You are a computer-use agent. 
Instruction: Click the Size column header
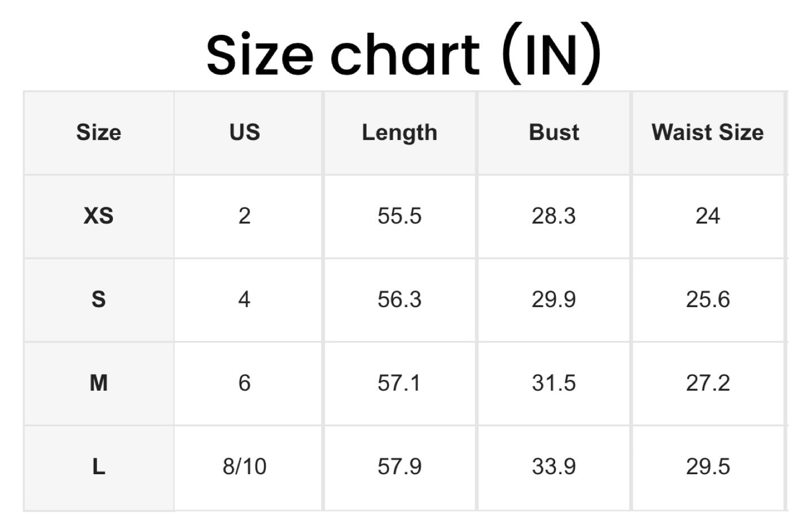click(99, 133)
